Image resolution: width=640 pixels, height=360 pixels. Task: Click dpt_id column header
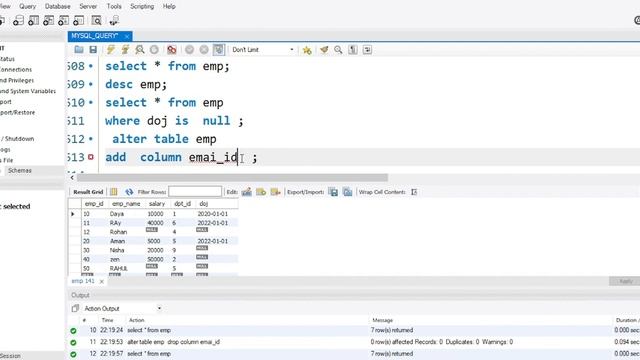(182, 204)
